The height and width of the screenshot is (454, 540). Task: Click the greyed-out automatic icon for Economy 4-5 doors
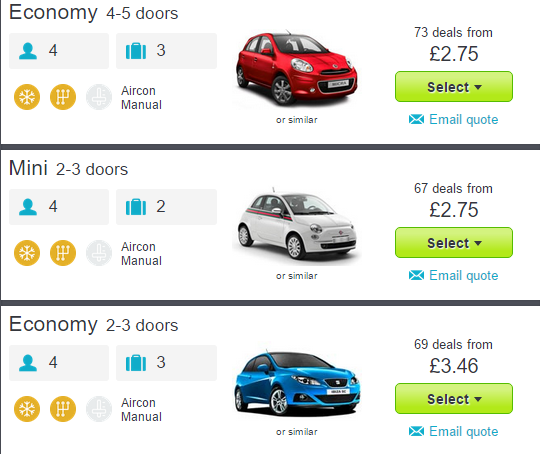99,97
